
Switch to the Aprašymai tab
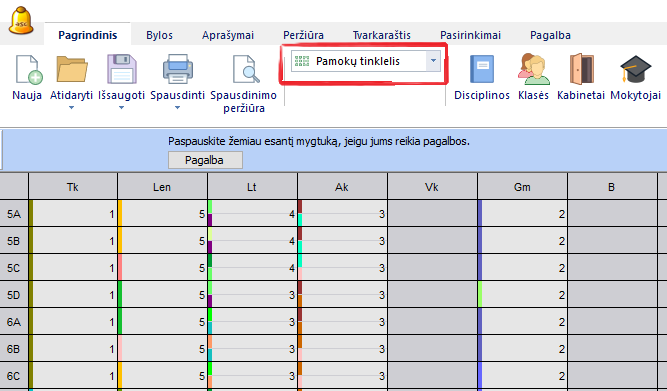click(228, 35)
